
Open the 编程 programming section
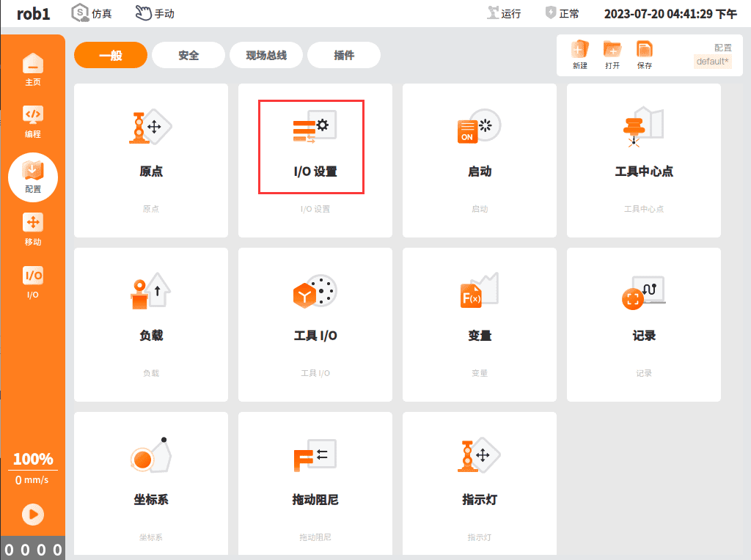(x=32, y=122)
